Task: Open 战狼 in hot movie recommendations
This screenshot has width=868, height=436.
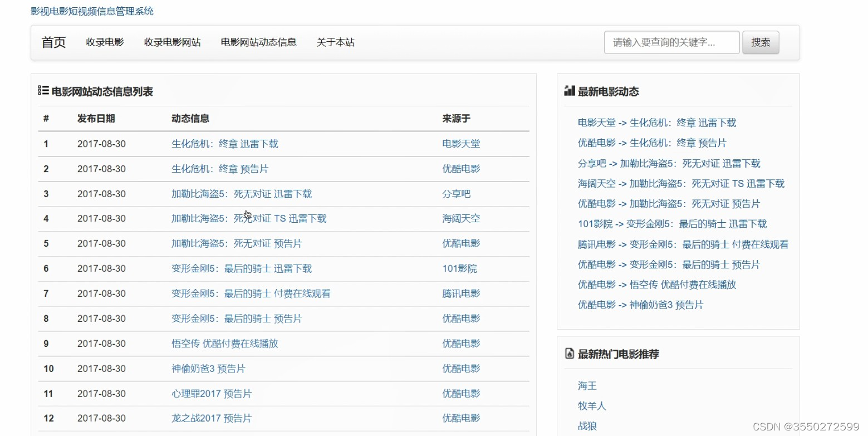Action: coord(587,425)
